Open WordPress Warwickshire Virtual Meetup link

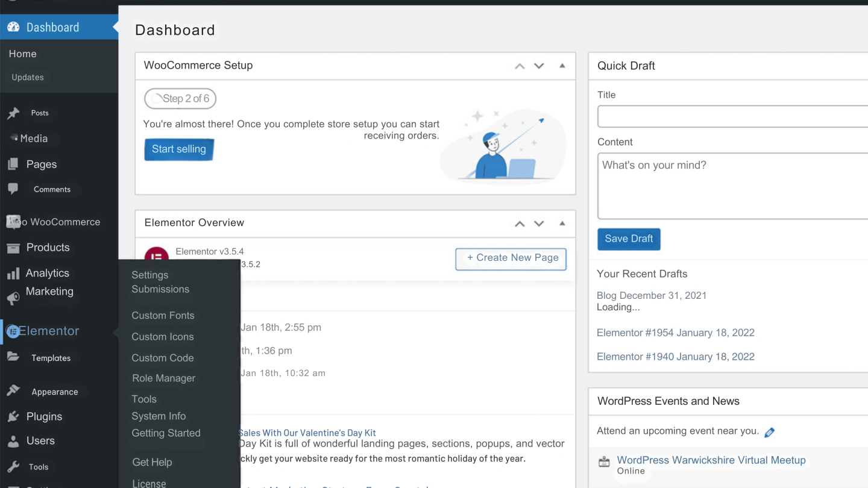point(711,460)
